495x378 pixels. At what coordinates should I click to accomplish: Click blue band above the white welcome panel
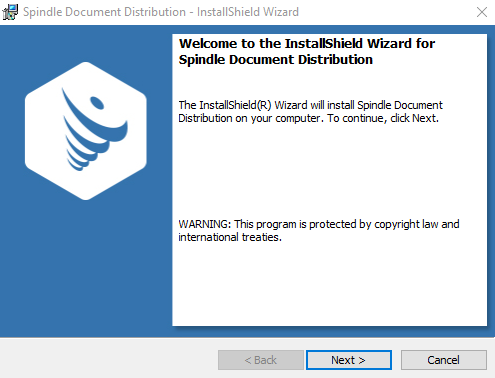(329, 29)
